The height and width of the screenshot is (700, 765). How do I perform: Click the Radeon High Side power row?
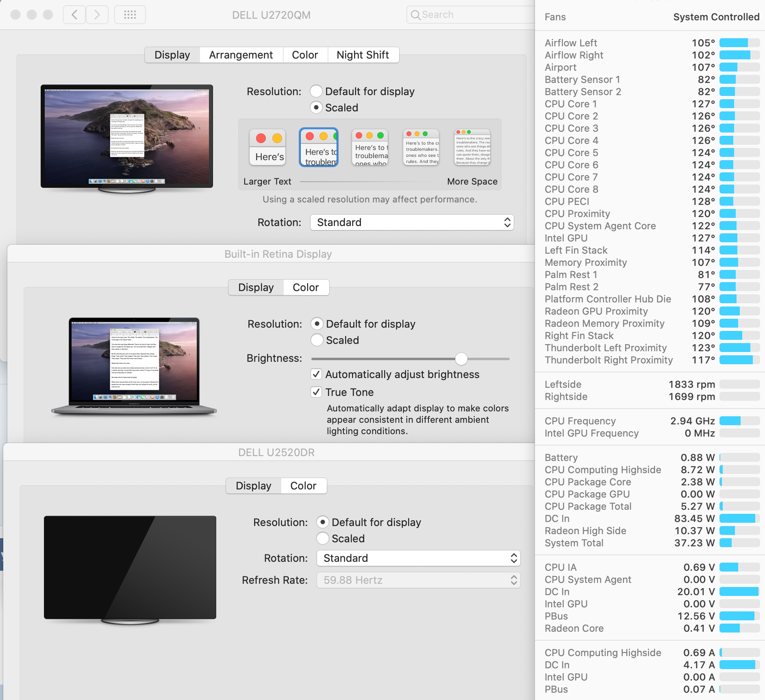tap(652, 530)
